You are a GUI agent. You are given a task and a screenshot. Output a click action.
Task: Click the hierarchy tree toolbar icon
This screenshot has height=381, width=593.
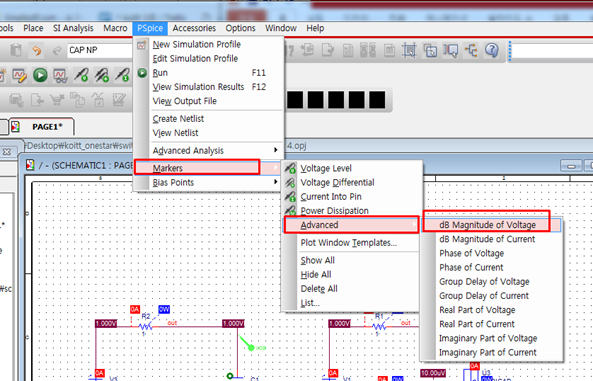(471, 50)
